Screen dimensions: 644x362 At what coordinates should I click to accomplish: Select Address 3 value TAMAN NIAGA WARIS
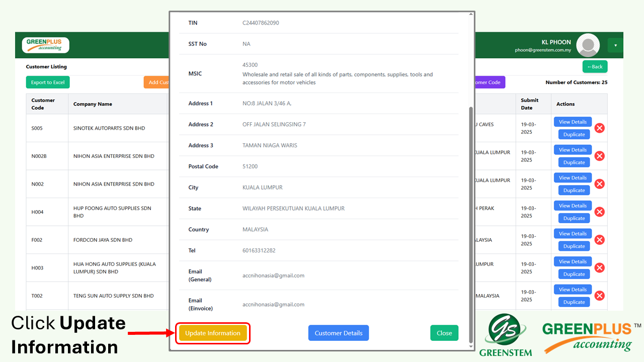coord(270,145)
